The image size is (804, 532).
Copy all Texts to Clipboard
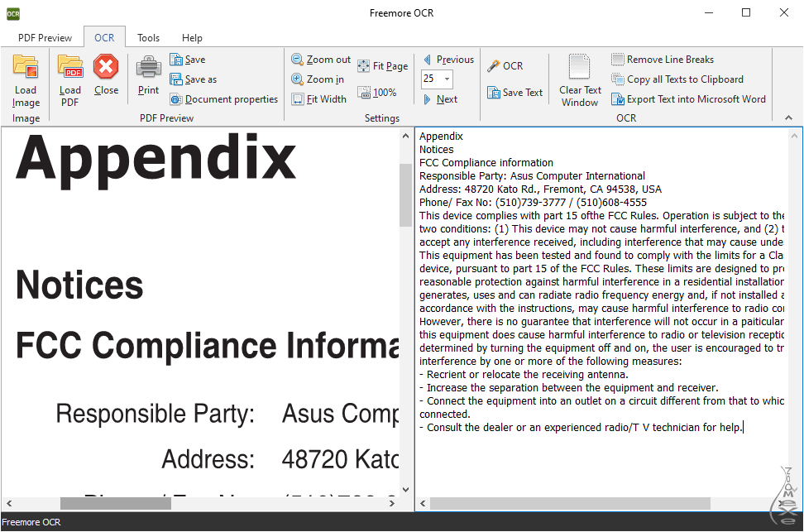tap(677, 79)
